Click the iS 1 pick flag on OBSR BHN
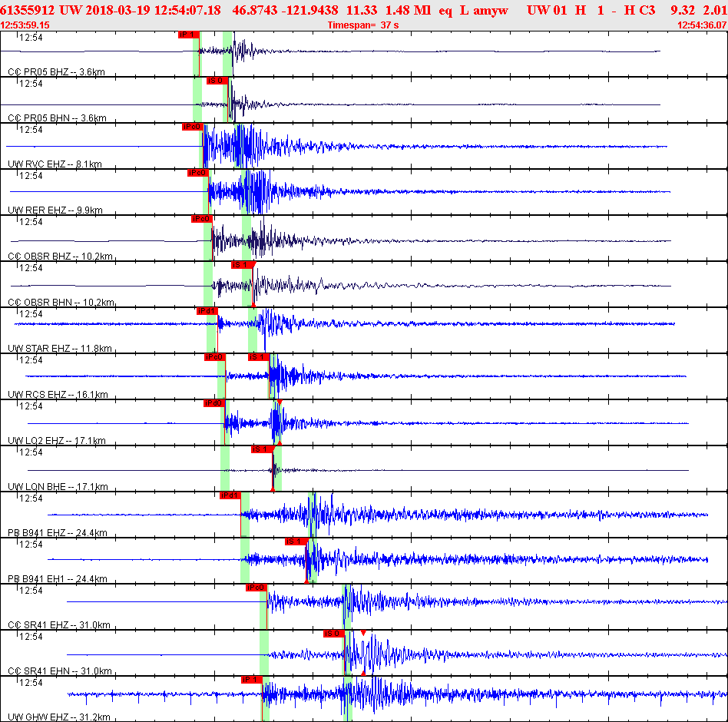728x722 pixels. point(242,265)
